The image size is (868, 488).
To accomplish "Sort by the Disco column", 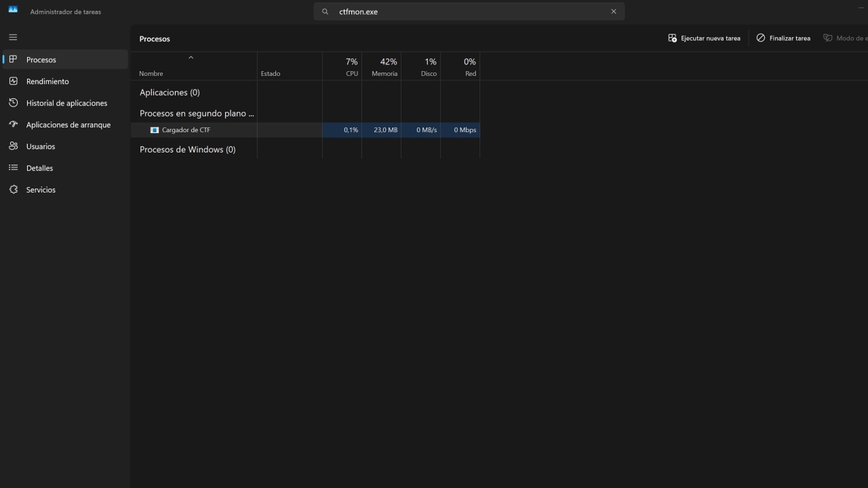I will [421, 66].
